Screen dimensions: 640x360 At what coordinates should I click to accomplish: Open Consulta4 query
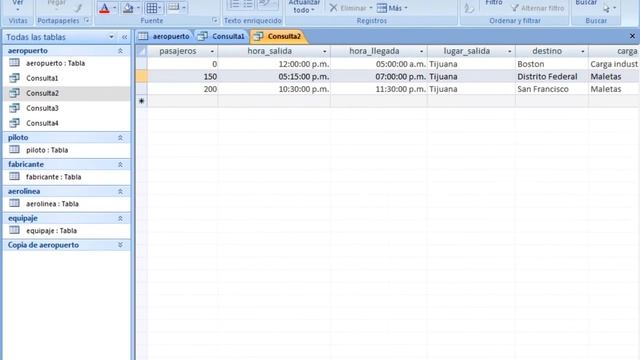click(67, 123)
